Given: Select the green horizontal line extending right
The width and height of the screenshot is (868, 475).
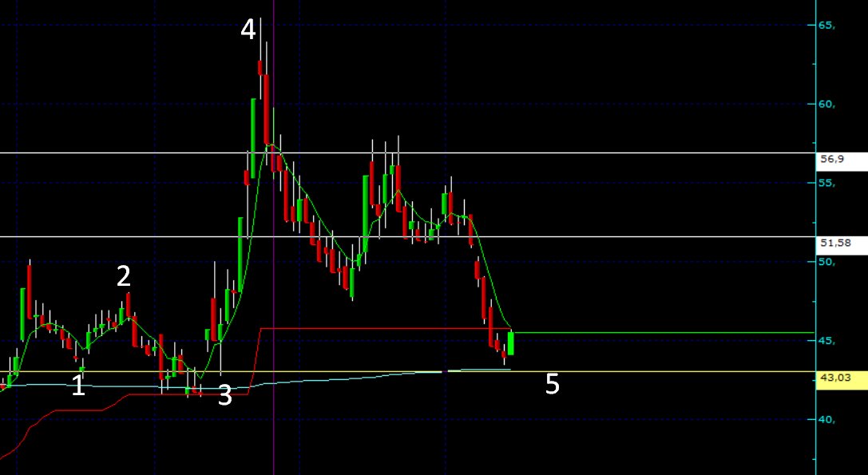Looking at the screenshot, I should tap(679, 331).
